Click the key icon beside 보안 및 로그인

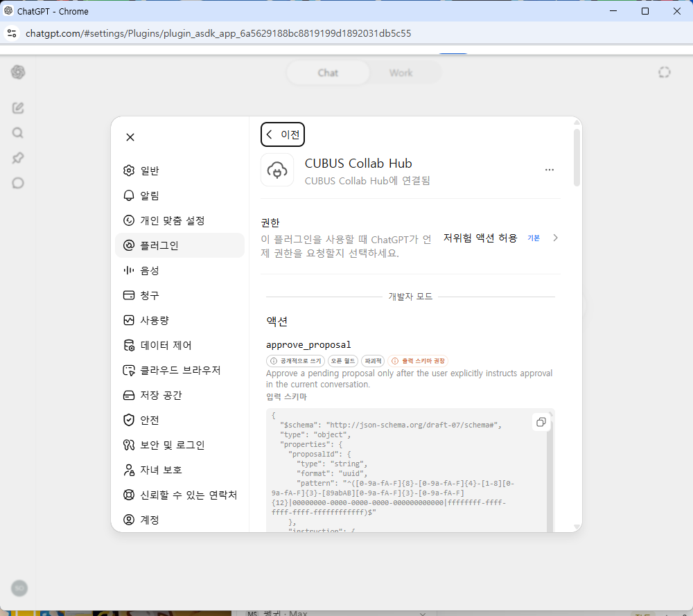click(129, 445)
